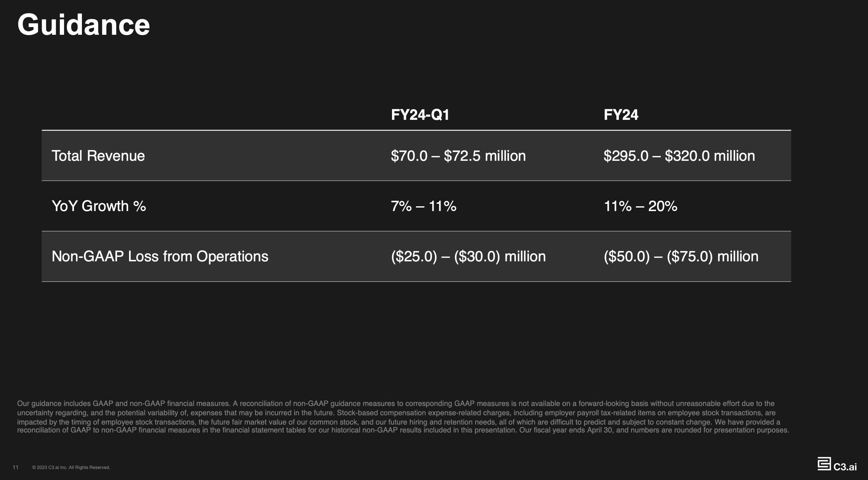The width and height of the screenshot is (868, 480).
Task: Click the 7% – 11% growth value
Action: click(x=423, y=206)
